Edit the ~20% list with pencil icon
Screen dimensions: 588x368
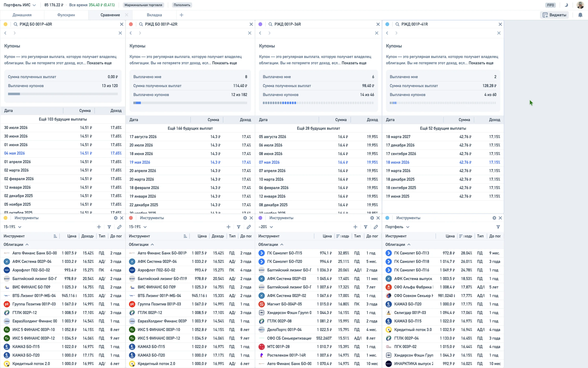click(376, 227)
